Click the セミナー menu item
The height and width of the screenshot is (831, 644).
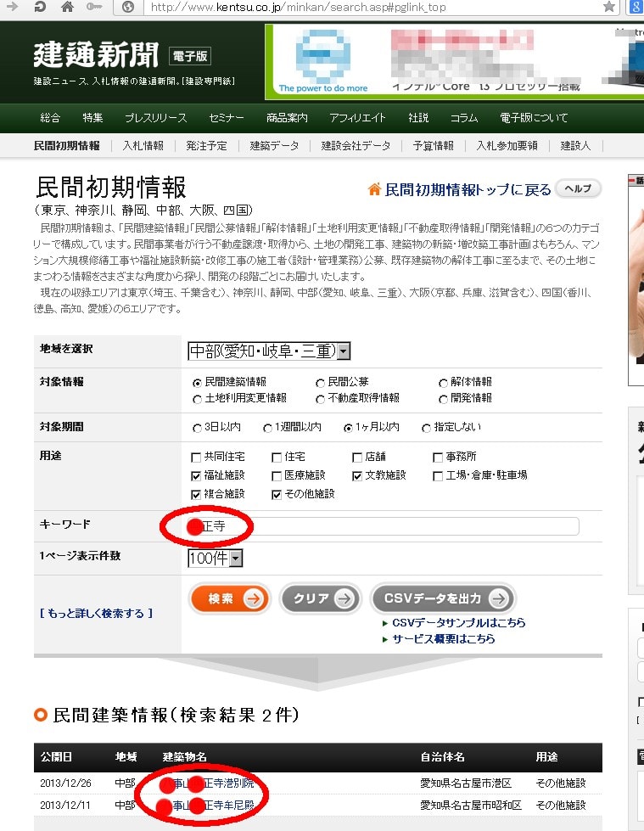[x=227, y=118]
